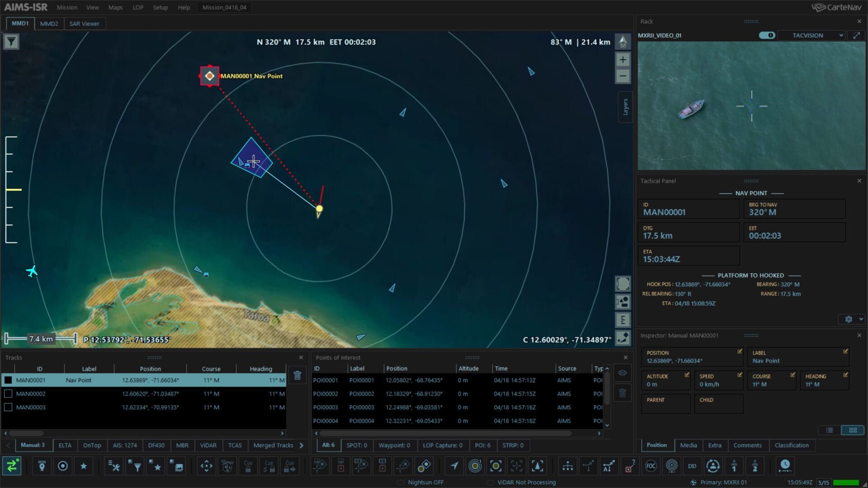The height and width of the screenshot is (488, 868).
Task: Check the MAN00002 track checkbox
Action: (8, 394)
